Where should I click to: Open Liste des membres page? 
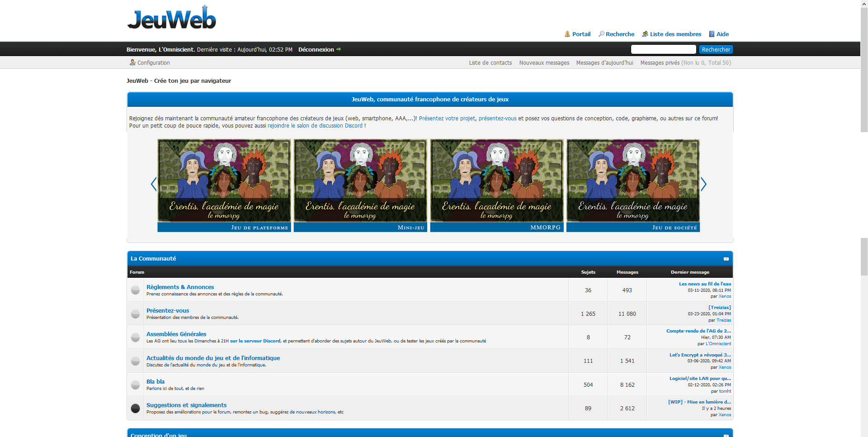click(675, 34)
